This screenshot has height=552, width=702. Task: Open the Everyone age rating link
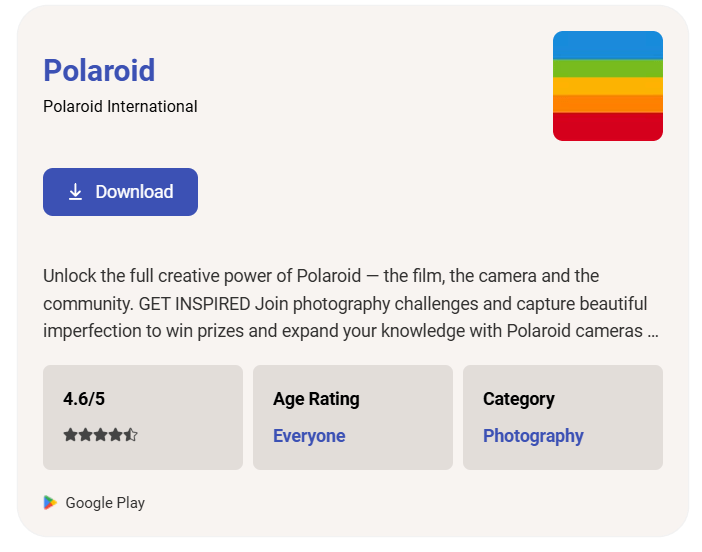(309, 436)
